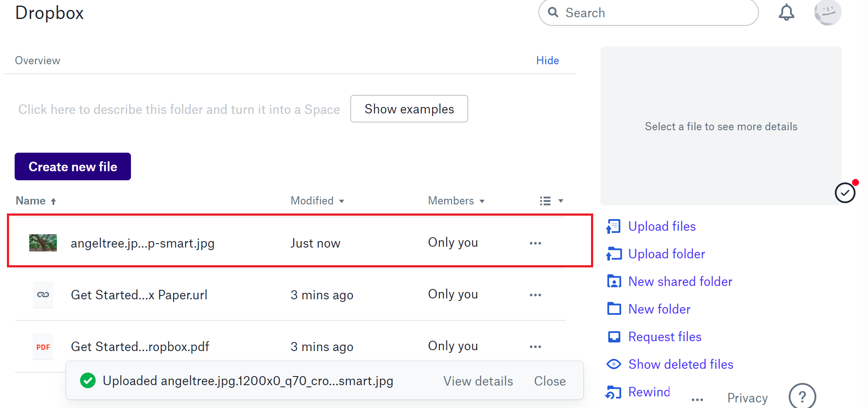Image resolution: width=868 pixels, height=408 pixels.
Task: Click the Create new file button
Action: pos(73,166)
